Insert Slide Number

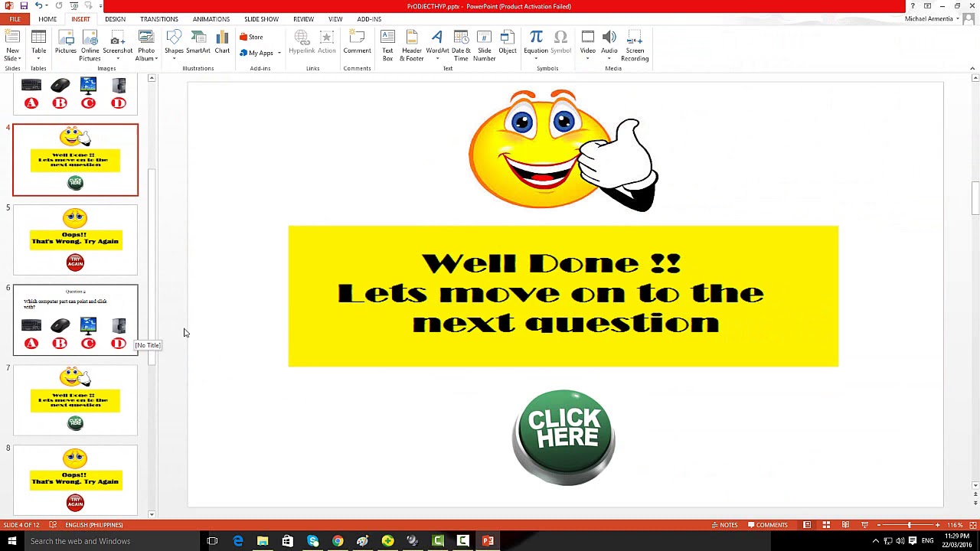point(484,46)
